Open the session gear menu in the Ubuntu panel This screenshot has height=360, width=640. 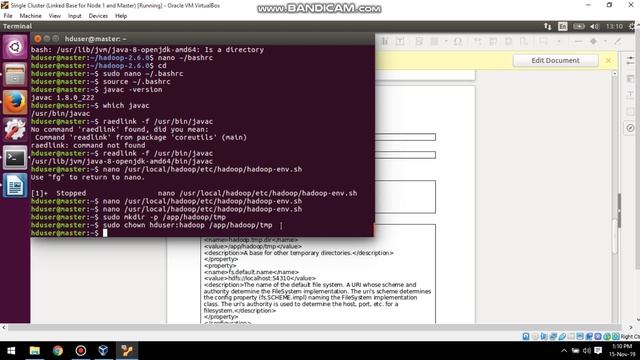632,27
